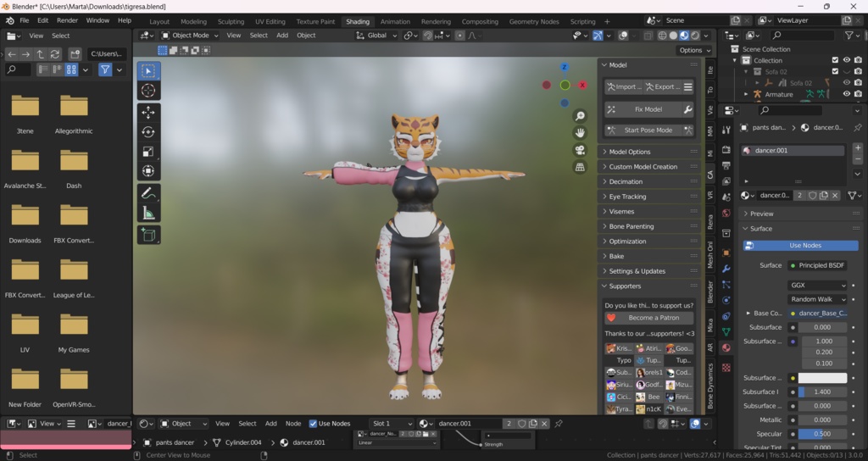Image resolution: width=868 pixels, height=461 pixels.
Task: Toggle proportional editing in header
Action: 459,36
